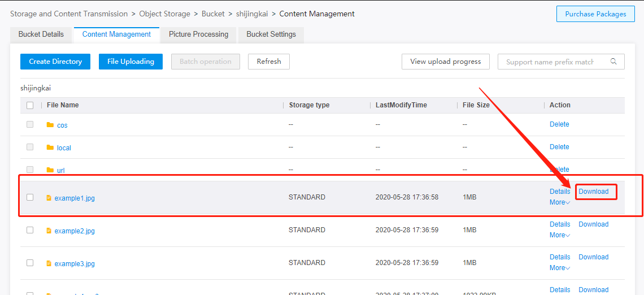Download example3.jpg
The width and height of the screenshot is (644, 295).
click(x=594, y=257)
